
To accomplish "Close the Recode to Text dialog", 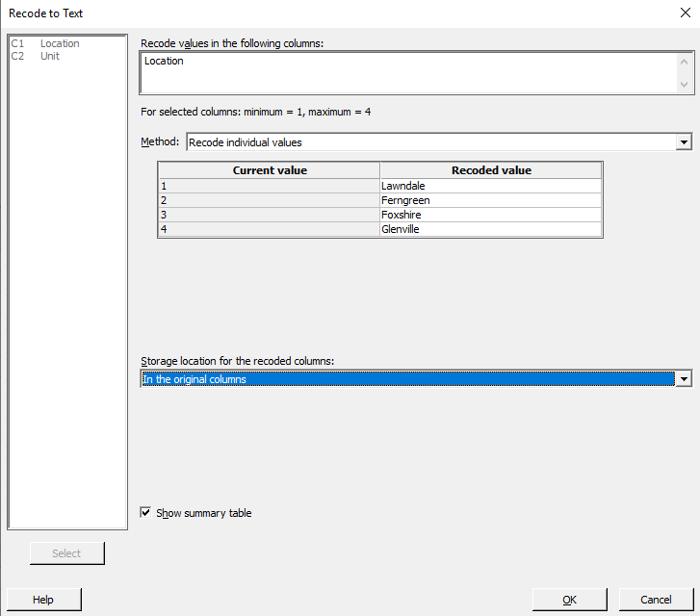I will click(684, 13).
